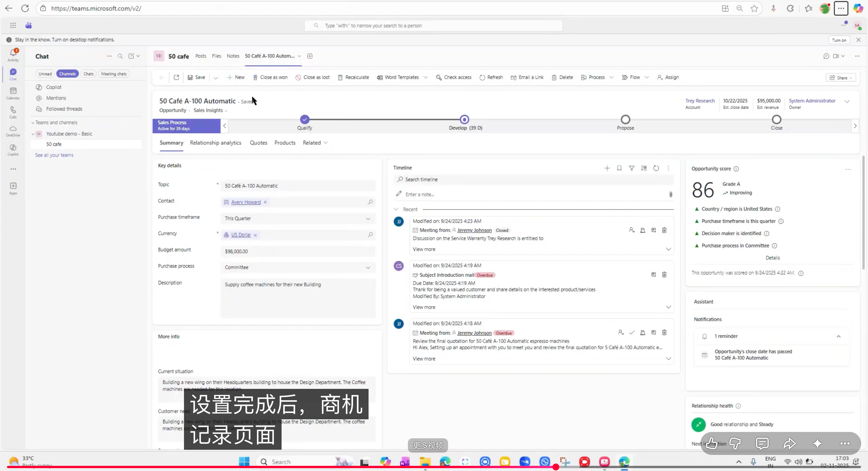Open the Apps store icon in sidebar
This screenshot has height=471, width=868.
click(13, 188)
